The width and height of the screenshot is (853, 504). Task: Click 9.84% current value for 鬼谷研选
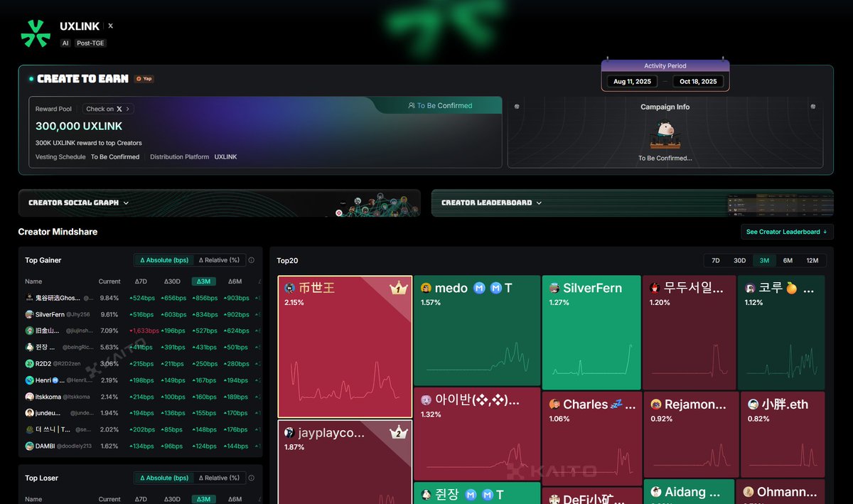tap(109, 298)
